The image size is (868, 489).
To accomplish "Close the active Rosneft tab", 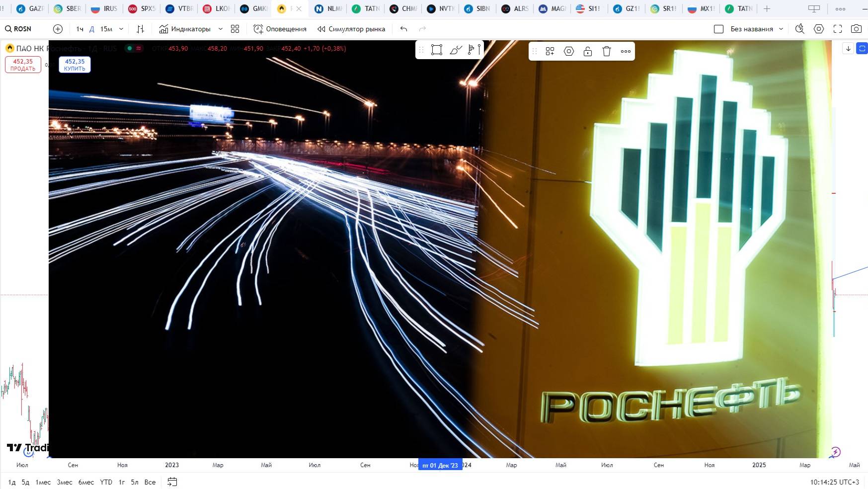I will tap(299, 8).
